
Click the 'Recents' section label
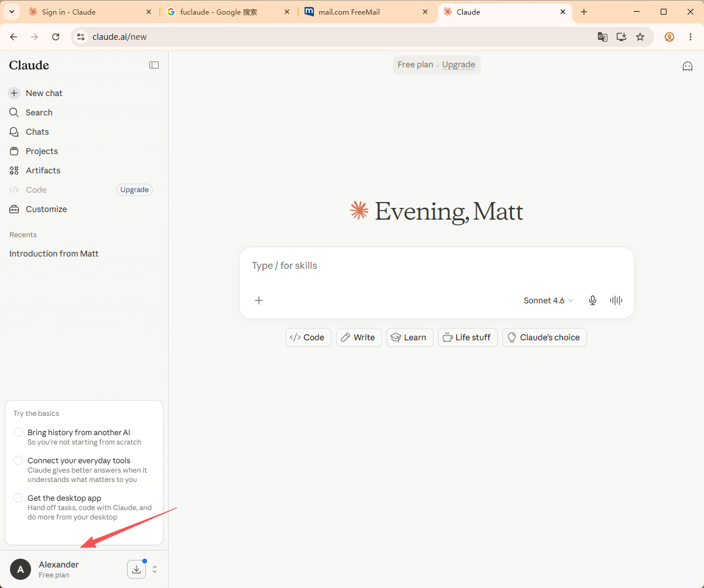[23, 235]
